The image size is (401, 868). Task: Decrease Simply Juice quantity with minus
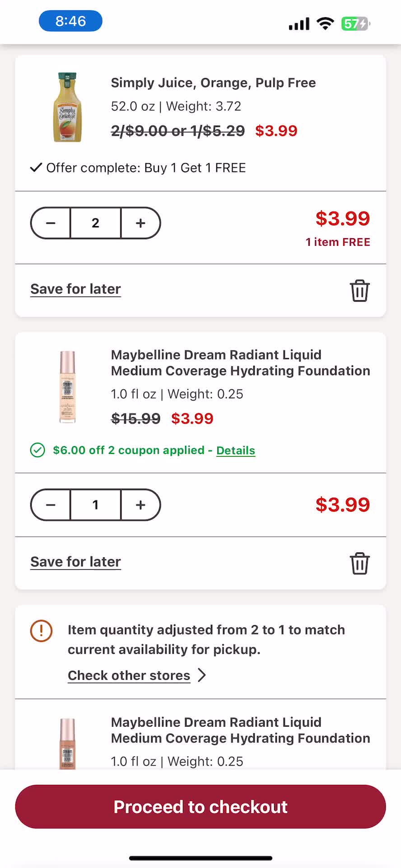coord(51,223)
